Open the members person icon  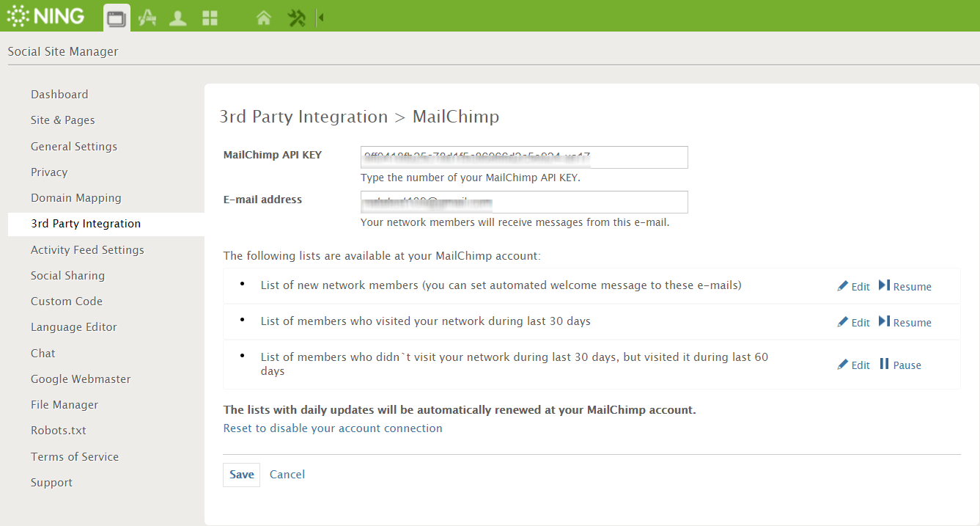178,18
